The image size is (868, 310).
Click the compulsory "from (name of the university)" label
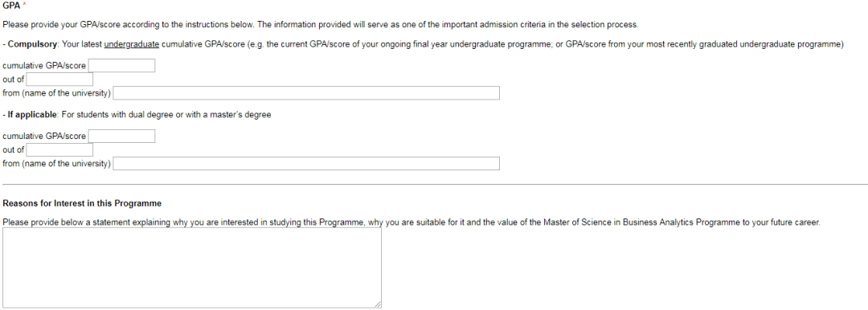56,93
